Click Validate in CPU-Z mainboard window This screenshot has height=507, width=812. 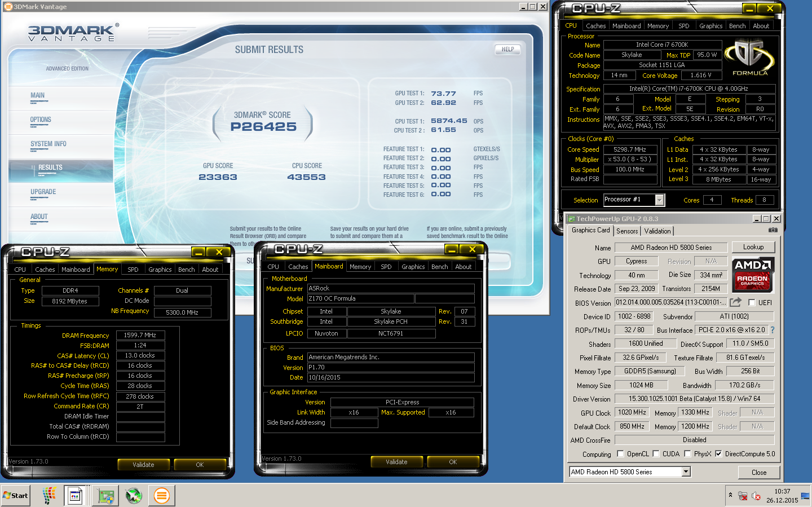coord(396,462)
